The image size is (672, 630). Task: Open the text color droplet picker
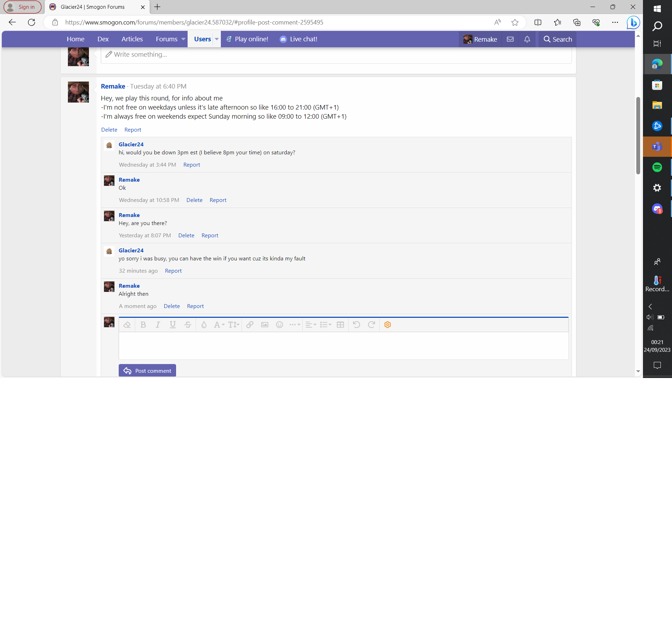204,325
